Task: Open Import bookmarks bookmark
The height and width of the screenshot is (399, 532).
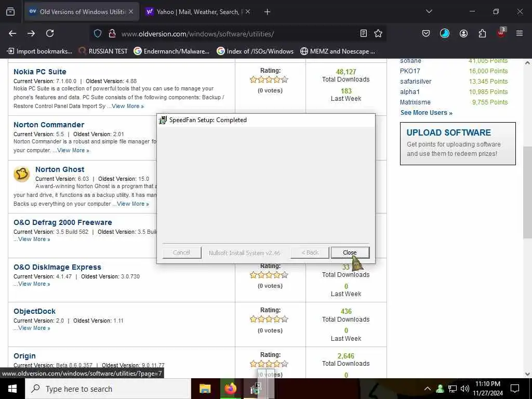Action: [39, 51]
